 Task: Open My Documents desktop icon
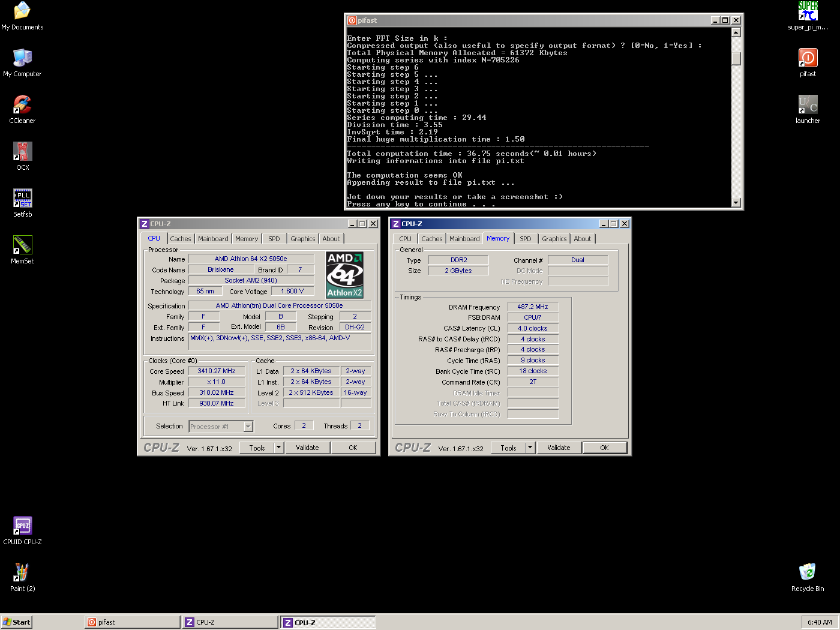[22, 16]
